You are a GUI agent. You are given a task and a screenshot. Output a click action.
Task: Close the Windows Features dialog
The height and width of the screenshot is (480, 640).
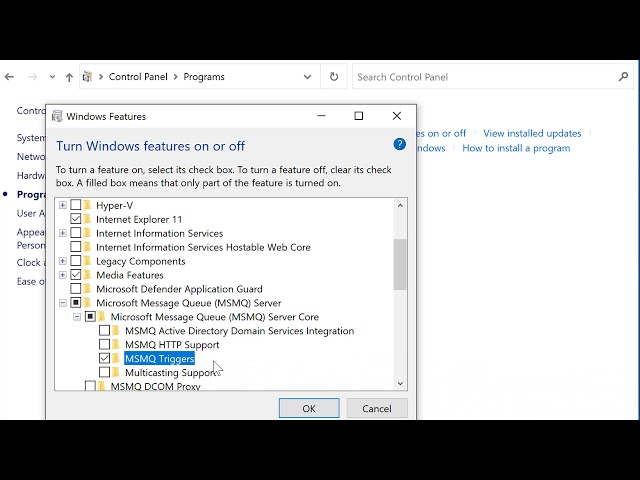396,116
